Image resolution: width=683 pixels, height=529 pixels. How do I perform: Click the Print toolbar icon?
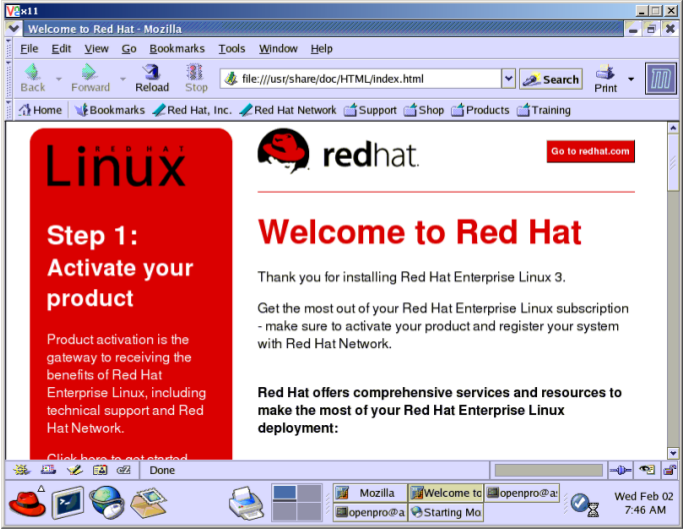[x=605, y=73]
